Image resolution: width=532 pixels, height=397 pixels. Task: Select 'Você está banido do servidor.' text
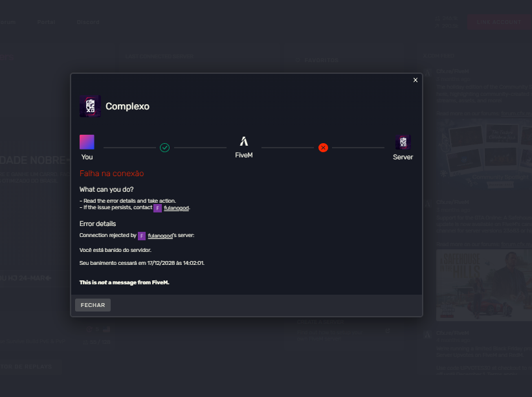tap(115, 250)
